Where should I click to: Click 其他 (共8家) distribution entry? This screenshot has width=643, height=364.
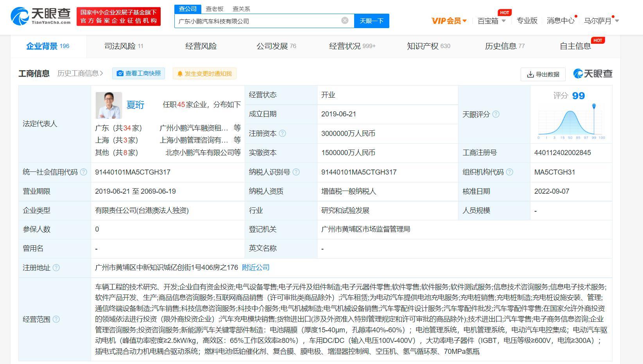coord(117,153)
